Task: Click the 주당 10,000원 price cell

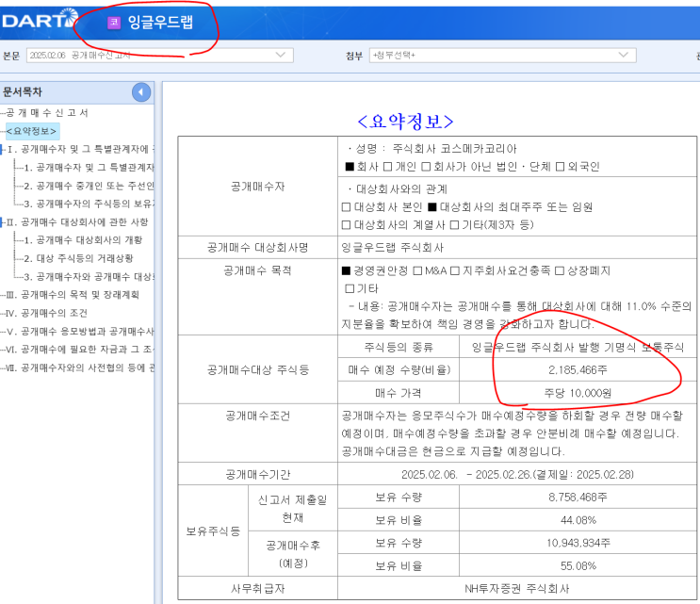Action: pyautogui.click(x=578, y=393)
